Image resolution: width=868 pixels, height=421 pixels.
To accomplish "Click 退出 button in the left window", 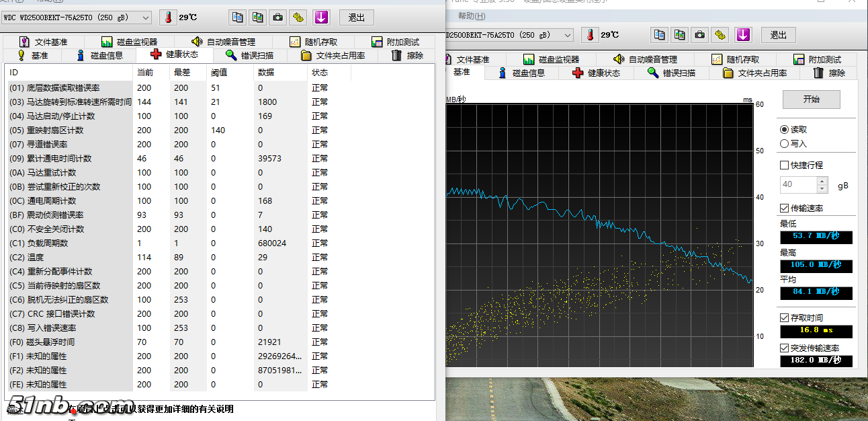I will point(357,17).
